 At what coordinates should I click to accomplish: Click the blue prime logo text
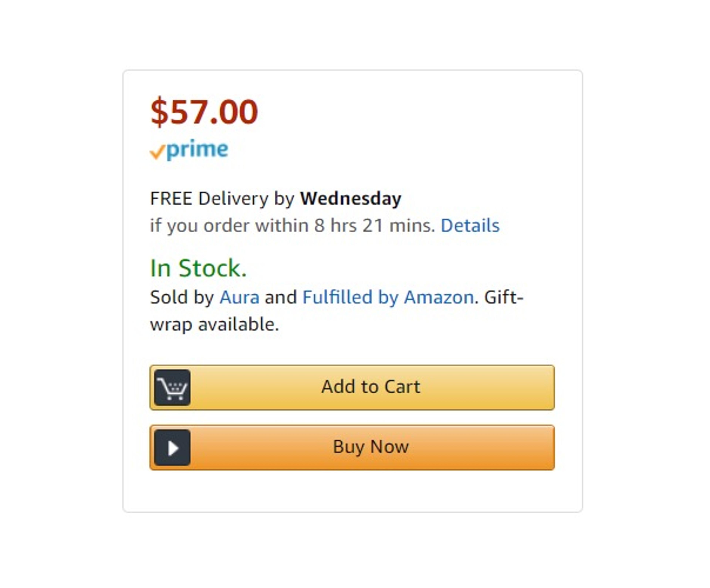[x=197, y=149]
